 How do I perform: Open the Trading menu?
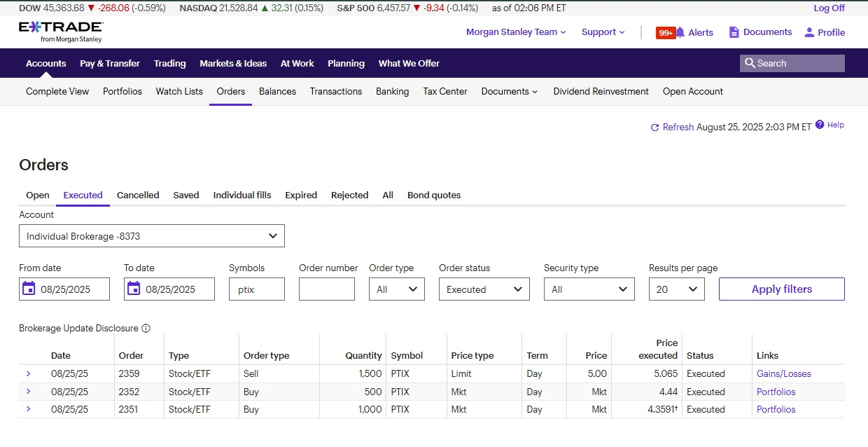169,63
